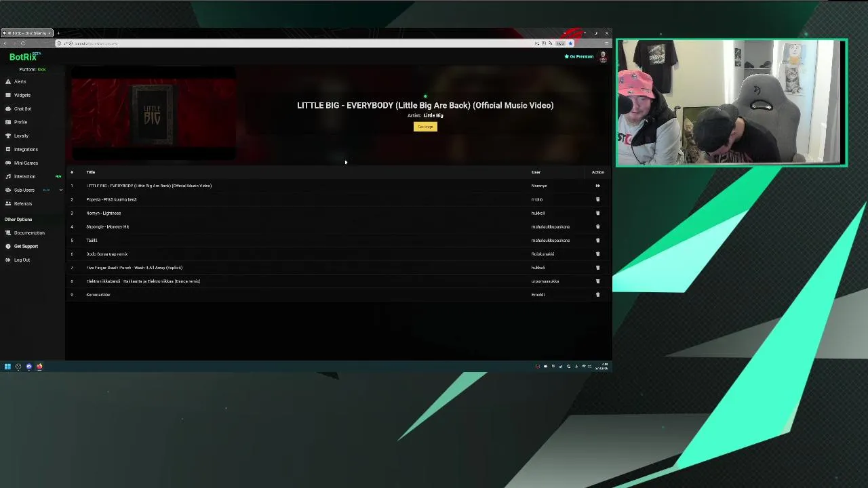This screenshot has width=868, height=488.
Task: Select the Shpongle - Monster Hit title
Action: [108, 226]
